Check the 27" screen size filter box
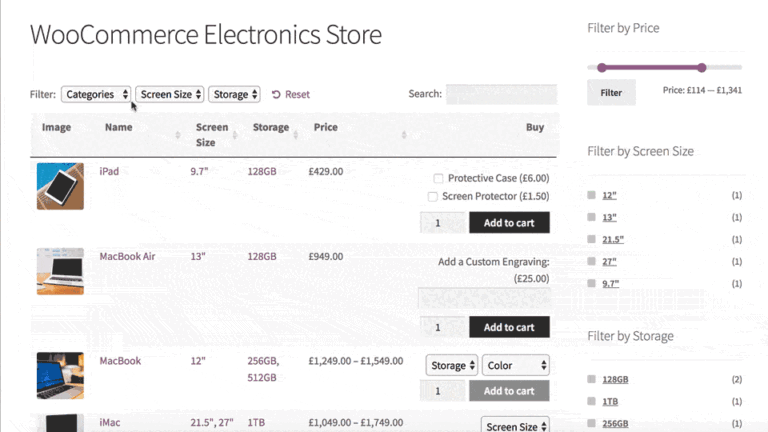This screenshot has width=768, height=432. pyautogui.click(x=592, y=261)
